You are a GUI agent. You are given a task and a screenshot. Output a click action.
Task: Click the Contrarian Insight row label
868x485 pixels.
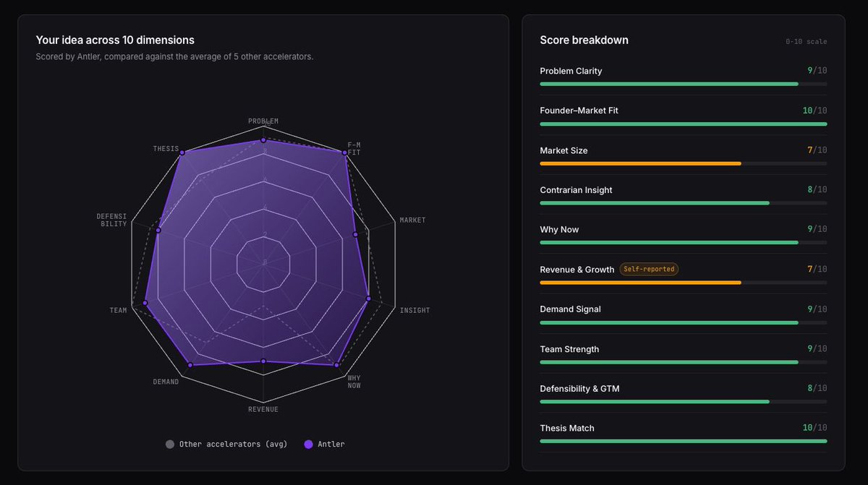(576, 190)
